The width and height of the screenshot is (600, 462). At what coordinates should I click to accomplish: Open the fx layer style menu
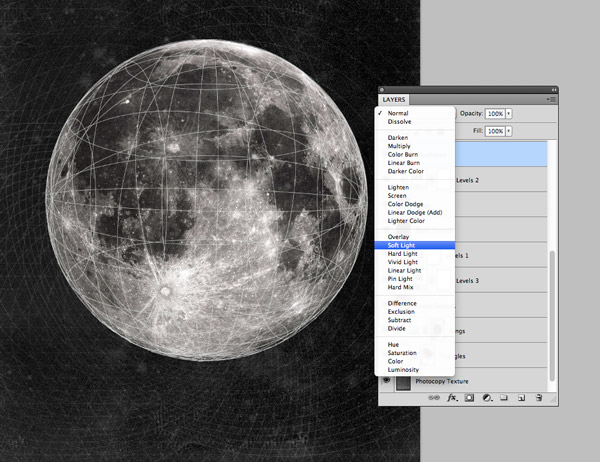(x=451, y=397)
